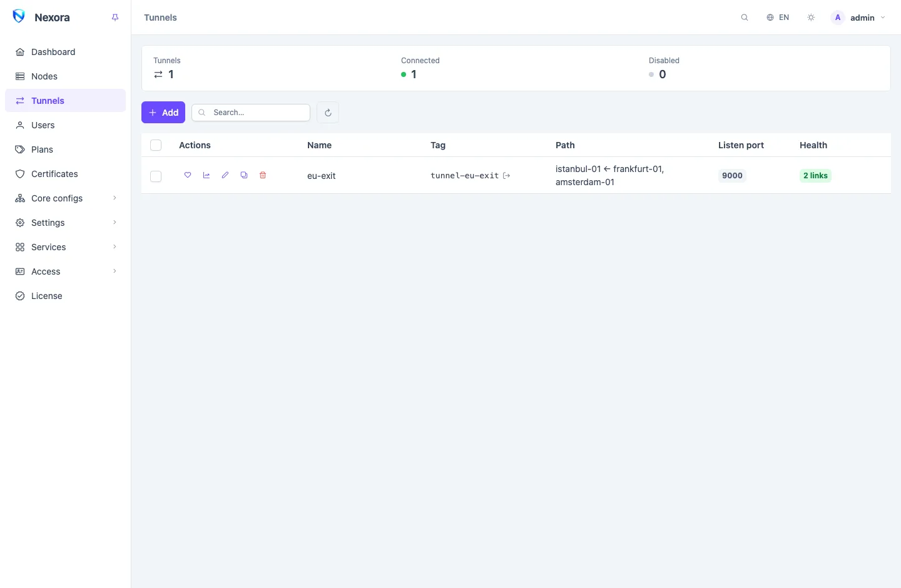Toggle the light/dark theme sun icon

click(x=811, y=18)
